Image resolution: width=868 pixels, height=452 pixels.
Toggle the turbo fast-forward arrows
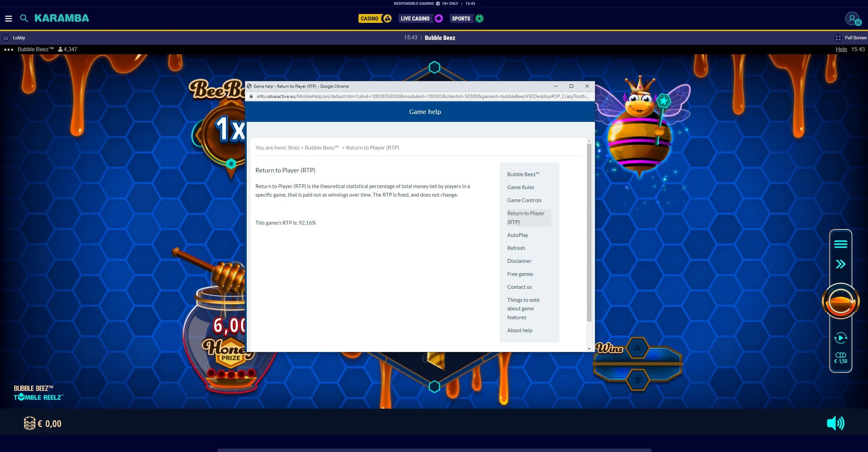(x=840, y=264)
